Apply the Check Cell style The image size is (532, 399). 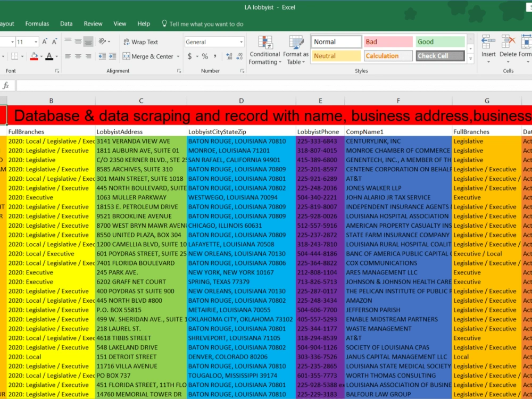coord(440,56)
